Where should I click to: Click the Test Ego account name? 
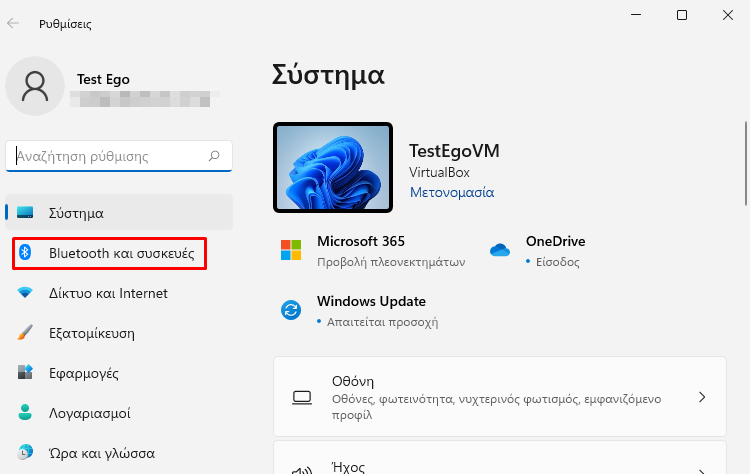coord(103,79)
